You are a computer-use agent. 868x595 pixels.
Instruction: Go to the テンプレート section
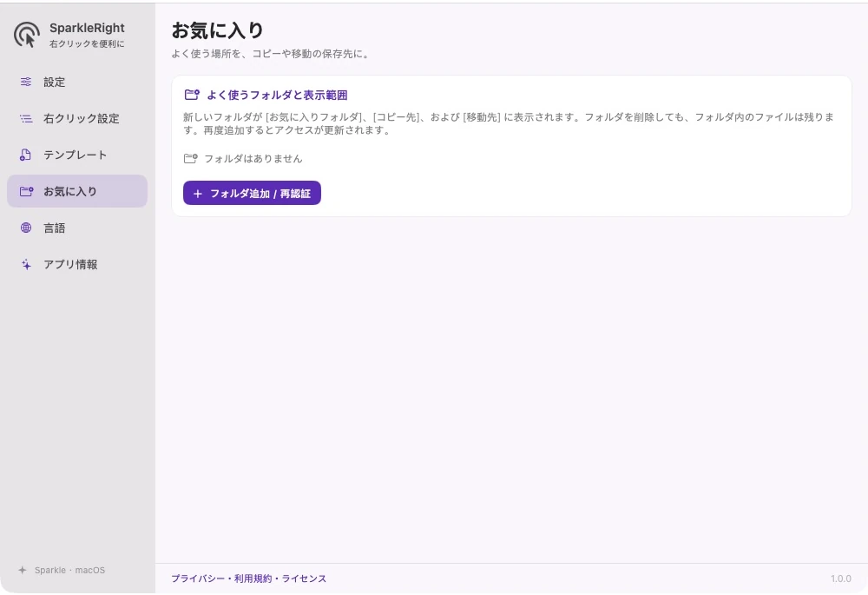click(77, 155)
